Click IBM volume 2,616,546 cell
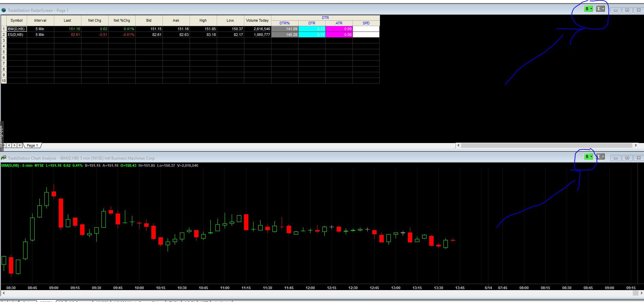This screenshot has width=644, height=302. [x=258, y=29]
